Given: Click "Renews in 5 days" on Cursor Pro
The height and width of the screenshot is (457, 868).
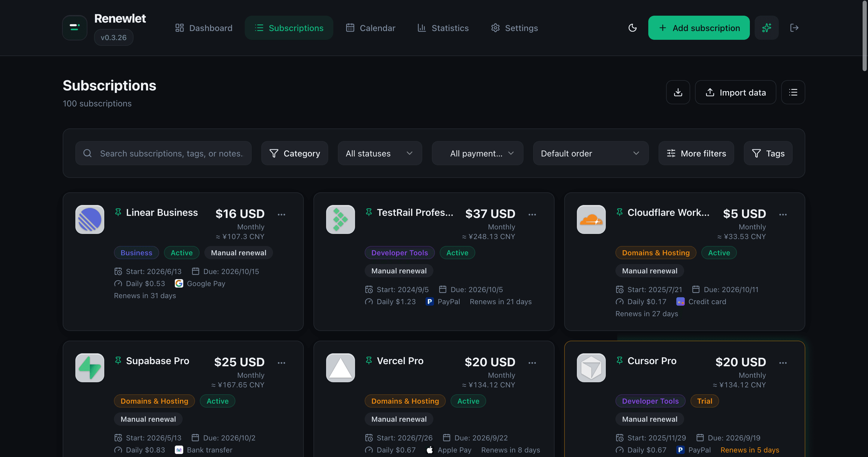Looking at the screenshot, I should (750, 450).
